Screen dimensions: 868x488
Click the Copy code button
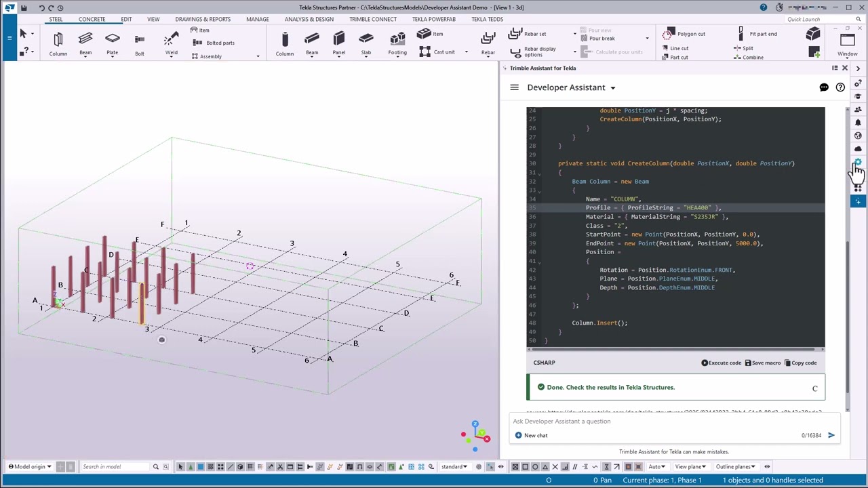(x=801, y=363)
